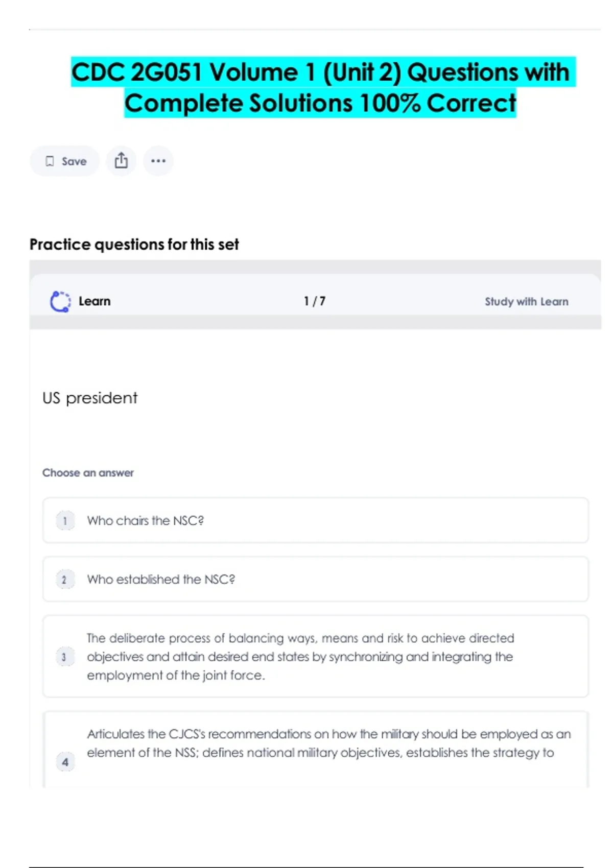This screenshot has width=613, height=868.
Task: Click the highlighted CDC 2G051 document title
Action: coord(320,87)
